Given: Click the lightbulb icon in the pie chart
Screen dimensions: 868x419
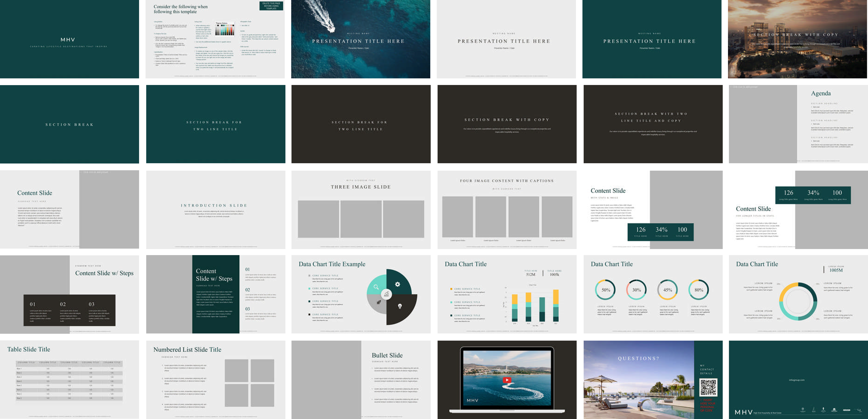Looking at the screenshot, I should click(x=400, y=306).
